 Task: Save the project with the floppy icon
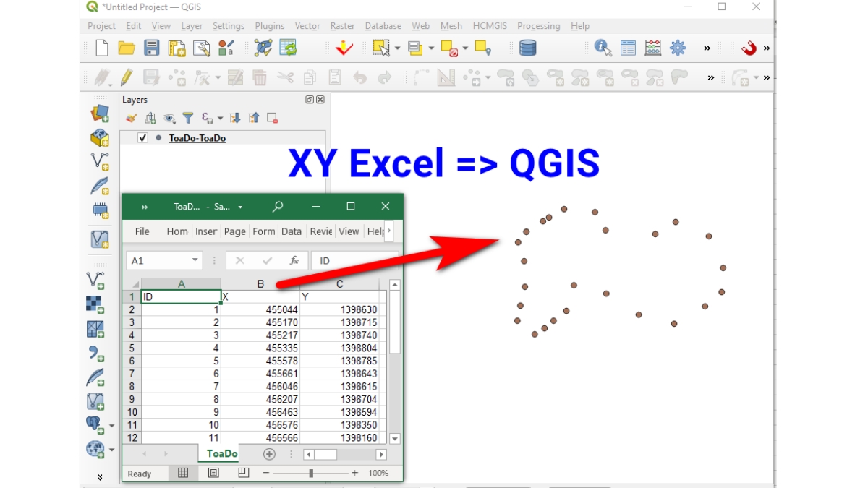click(x=151, y=48)
